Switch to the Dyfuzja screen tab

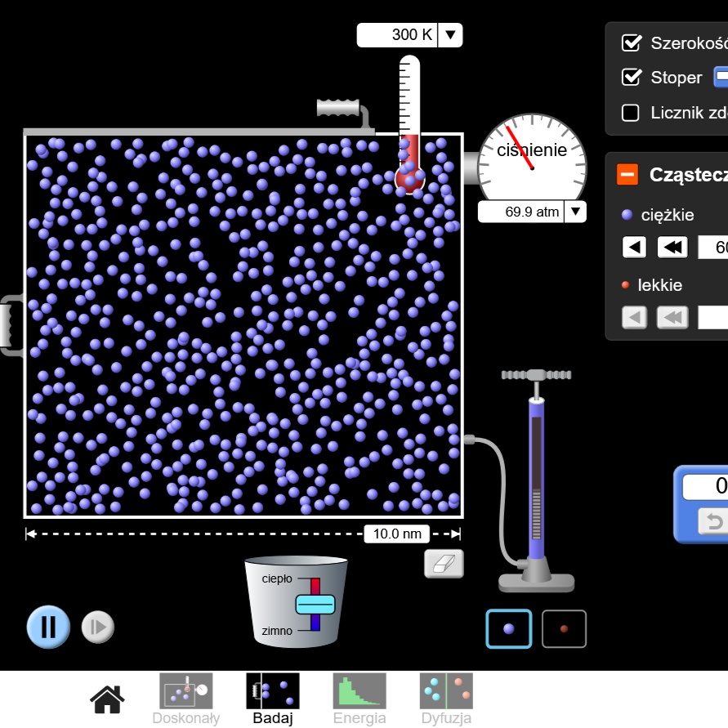coord(446,699)
